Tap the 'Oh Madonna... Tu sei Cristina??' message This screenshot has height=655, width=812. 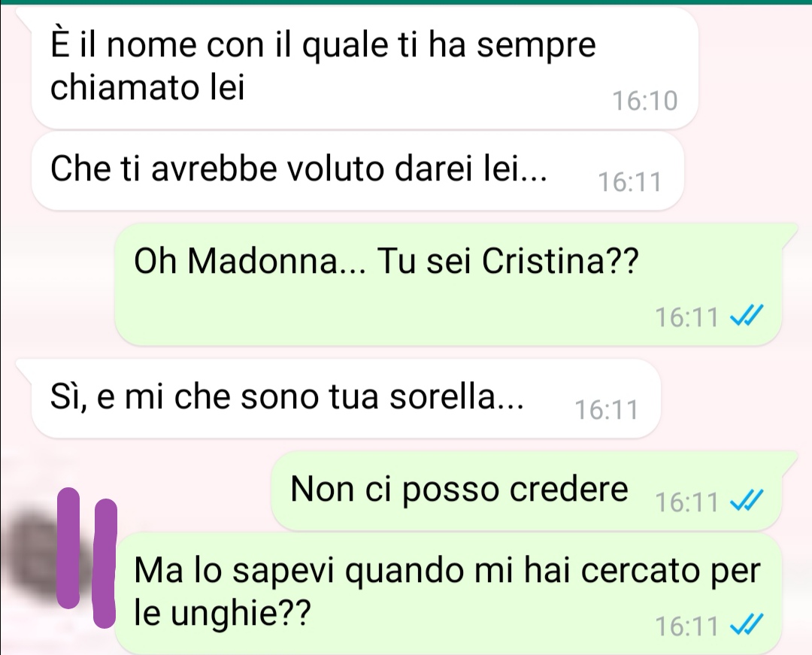point(448,284)
